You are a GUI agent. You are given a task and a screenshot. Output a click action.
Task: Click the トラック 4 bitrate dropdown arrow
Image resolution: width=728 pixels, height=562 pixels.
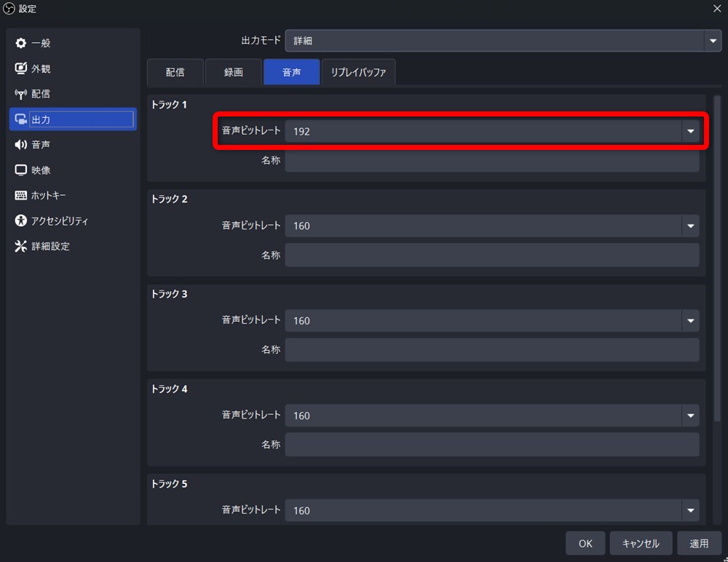(690, 416)
